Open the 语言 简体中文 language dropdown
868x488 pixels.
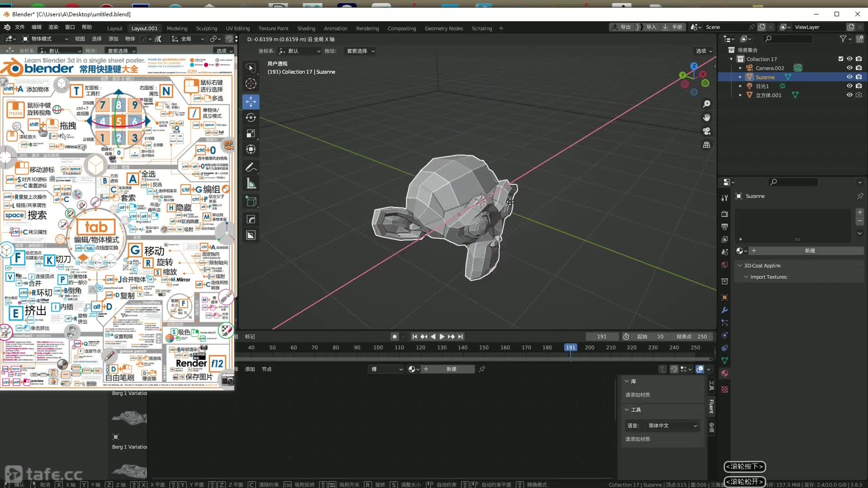coord(673,426)
